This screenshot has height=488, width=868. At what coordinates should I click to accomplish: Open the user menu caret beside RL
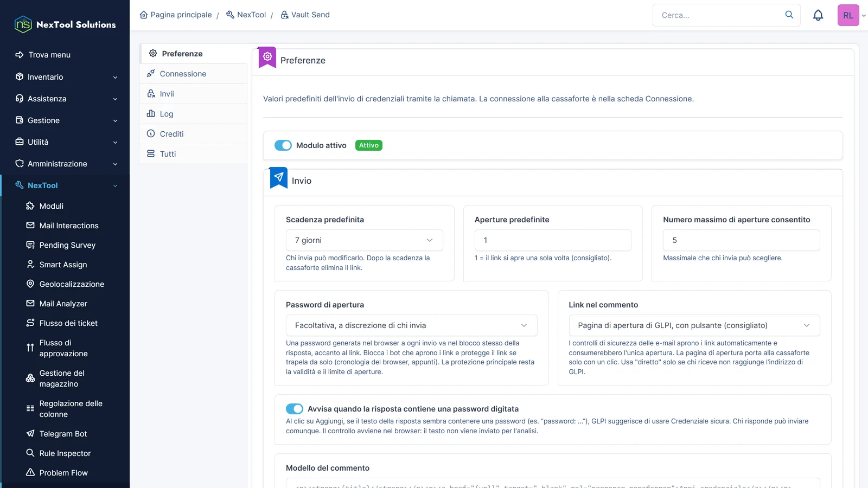click(864, 16)
